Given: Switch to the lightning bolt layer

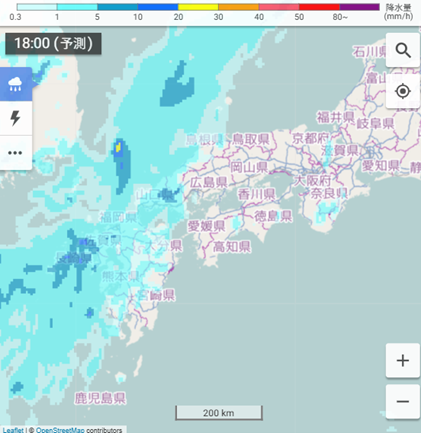Looking at the screenshot, I should coord(16,118).
